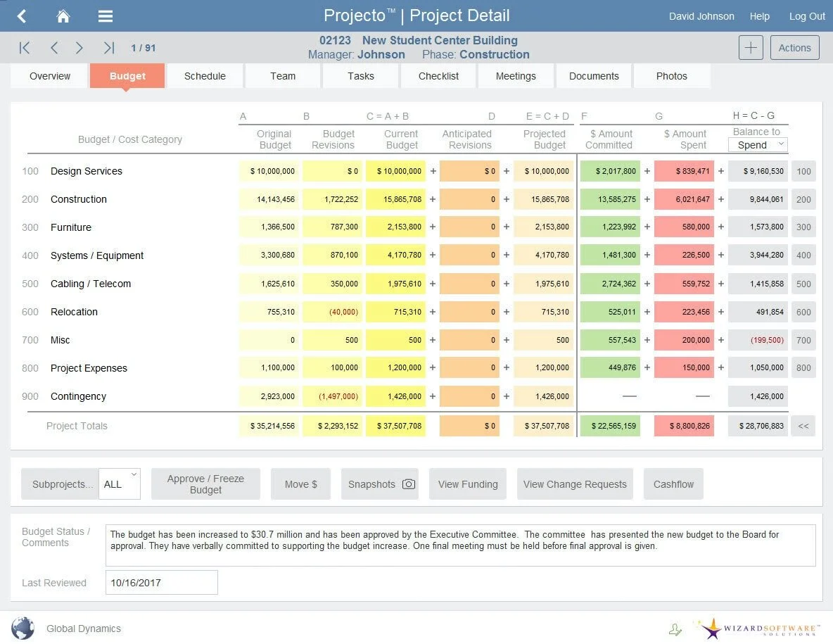Switch to the Schedule tab
This screenshot has height=644, width=833.
click(x=205, y=75)
